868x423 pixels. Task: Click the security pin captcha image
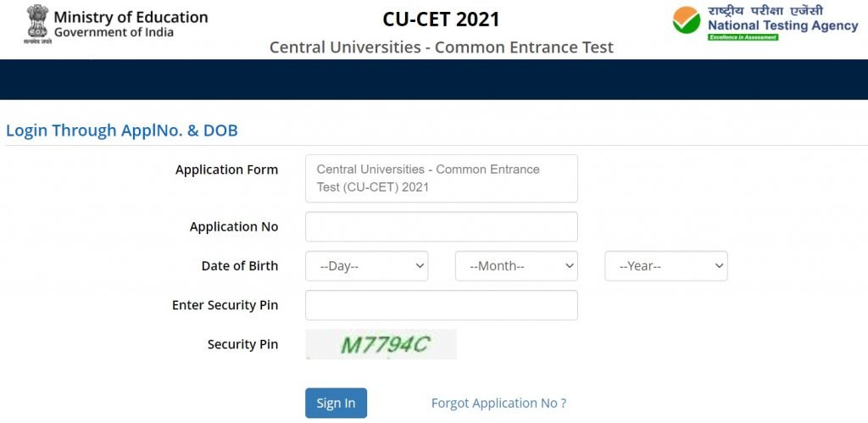pos(381,344)
